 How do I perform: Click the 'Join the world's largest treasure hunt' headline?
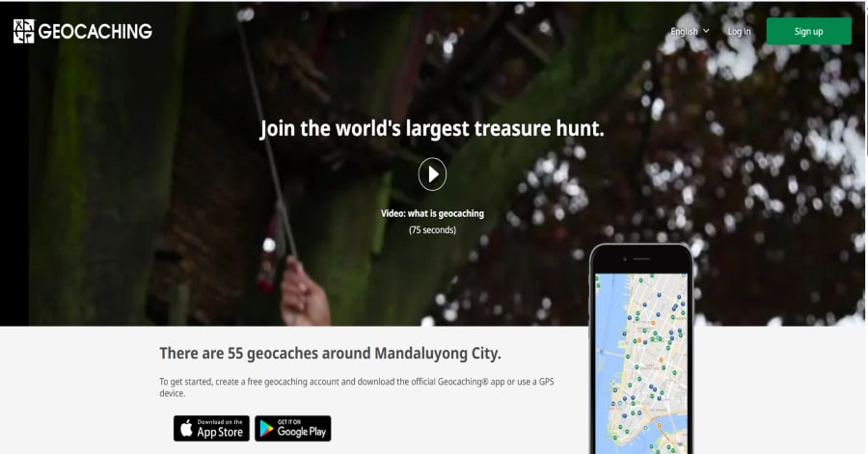[x=432, y=129]
